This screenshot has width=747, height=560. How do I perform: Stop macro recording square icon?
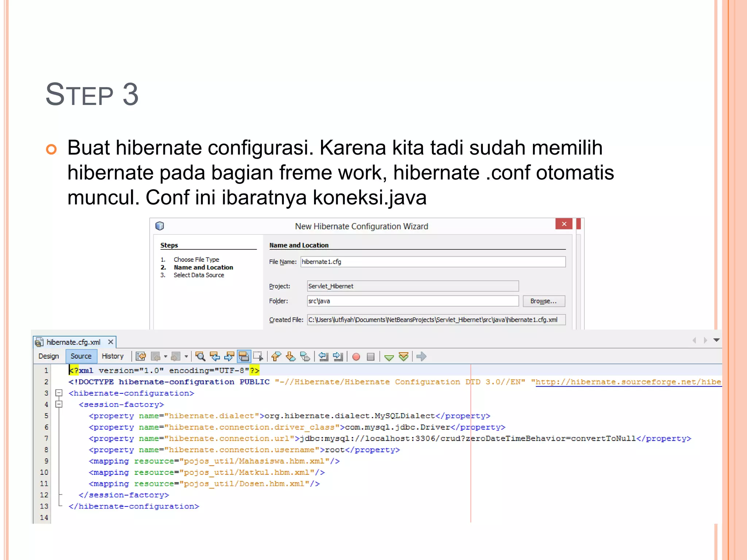tap(371, 357)
